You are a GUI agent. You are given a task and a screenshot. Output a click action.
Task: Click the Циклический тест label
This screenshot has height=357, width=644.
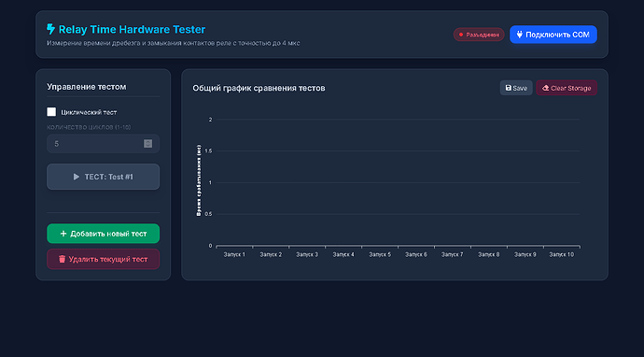click(x=89, y=112)
